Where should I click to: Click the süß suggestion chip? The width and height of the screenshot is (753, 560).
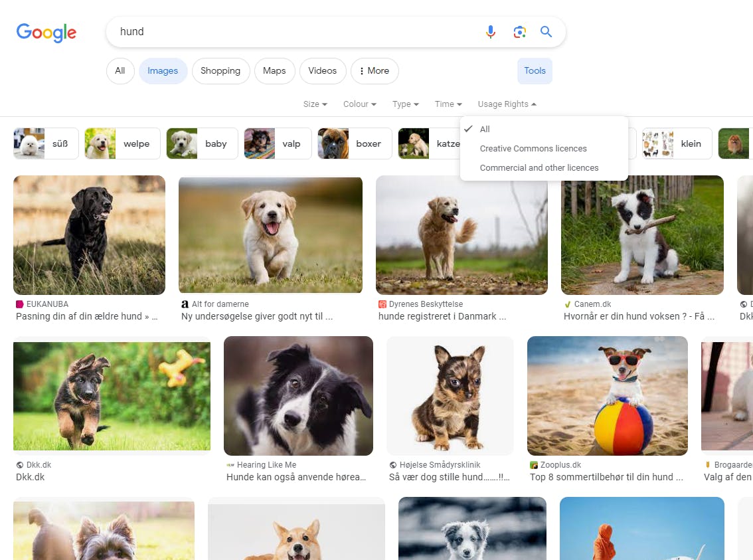tap(46, 143)
